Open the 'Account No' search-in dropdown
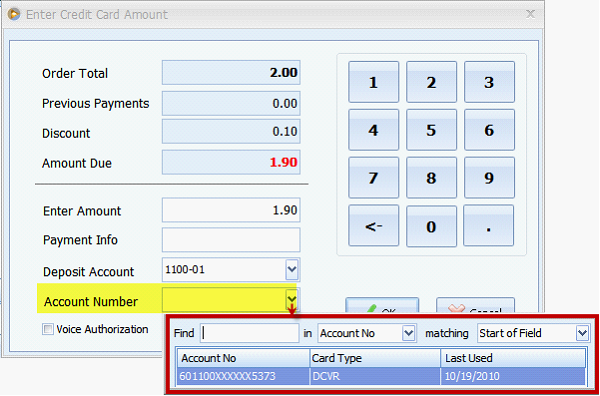600x396 pixels. coord(409,333)
